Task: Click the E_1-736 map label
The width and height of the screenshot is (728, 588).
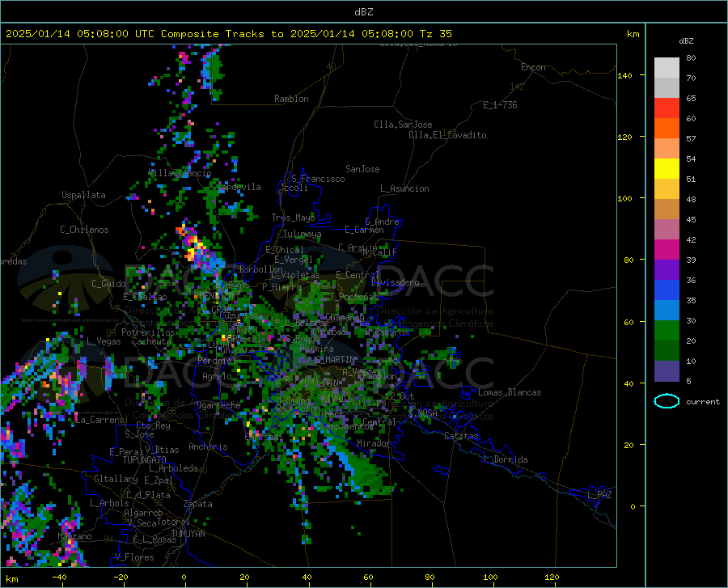Action: pos(500,105)
